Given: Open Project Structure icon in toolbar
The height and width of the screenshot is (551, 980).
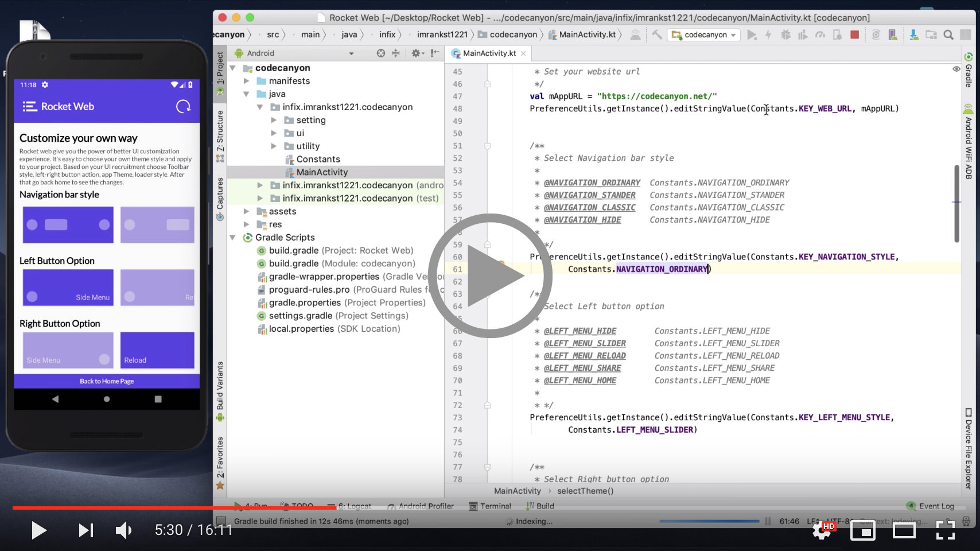Looking at the screenshot, I should click(x=931, y=35).
